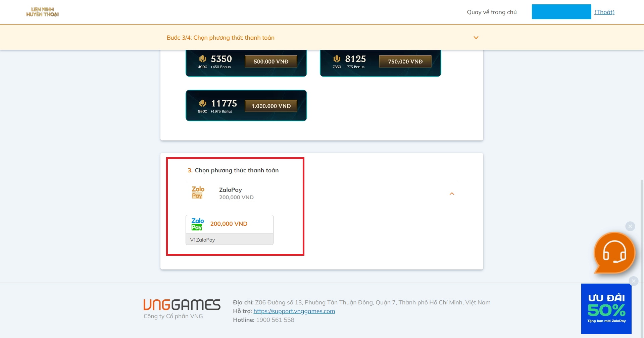The width and height of the screenshot is (644, 338).
Task: Close the support chat bubble
Action: click(630, 226)
